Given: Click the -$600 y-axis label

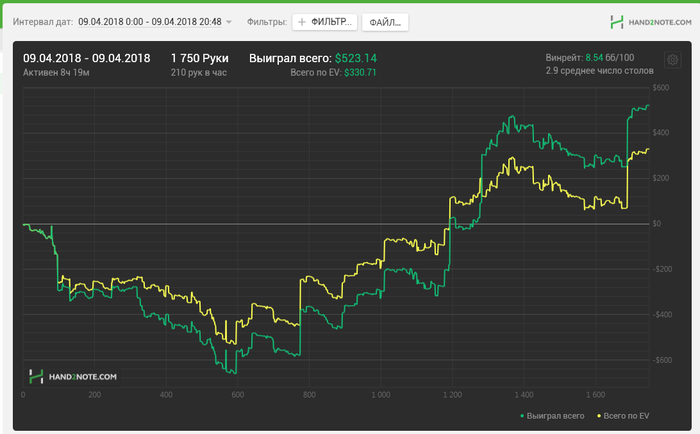Looking at the screenshot, I should 662,360.
